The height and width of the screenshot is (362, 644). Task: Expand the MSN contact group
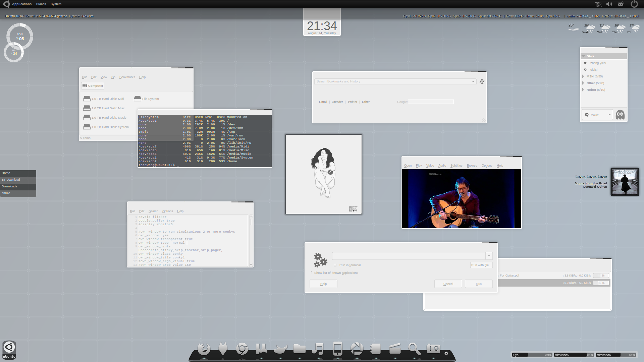583,76
